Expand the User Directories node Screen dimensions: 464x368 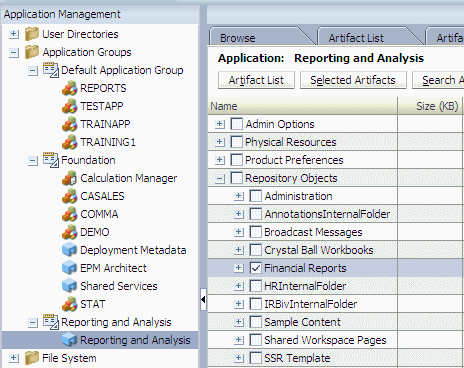click(x=14, y=34)
